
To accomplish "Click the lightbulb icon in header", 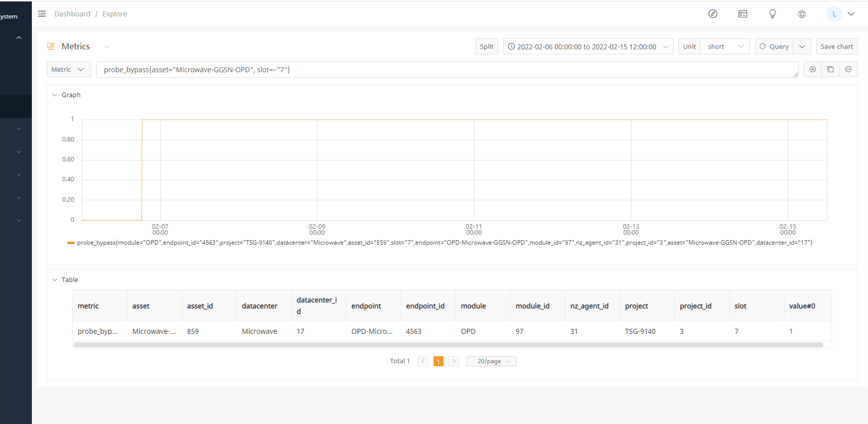I will [772, 14].
